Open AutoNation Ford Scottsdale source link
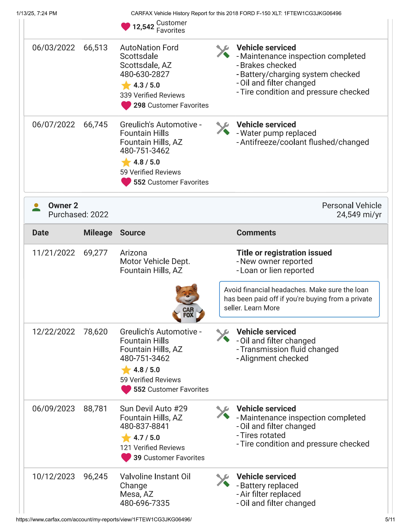 click(x=149, y=52)
